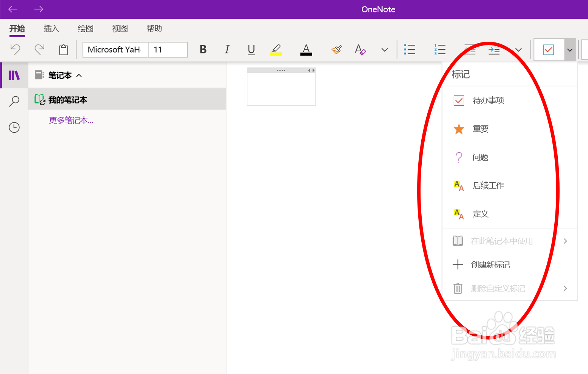Collapse the 笔记本 notebook list
Image resolution: width=588 pixels, height=374 pixels.
click(79, 75)
